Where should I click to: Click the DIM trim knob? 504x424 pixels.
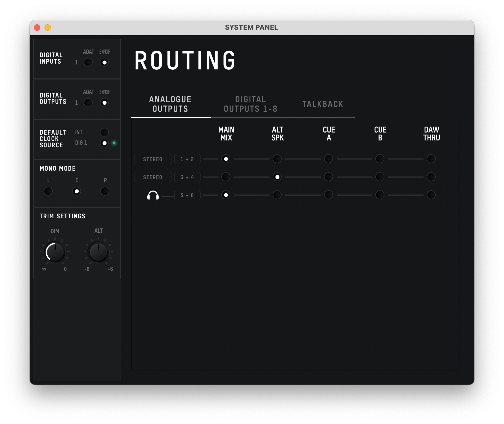coord(55,252)
